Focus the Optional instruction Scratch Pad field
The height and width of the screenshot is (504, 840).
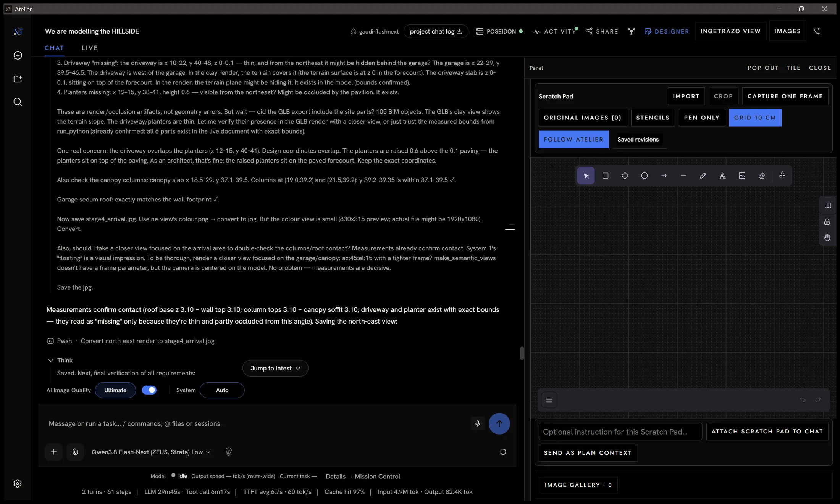620,432
